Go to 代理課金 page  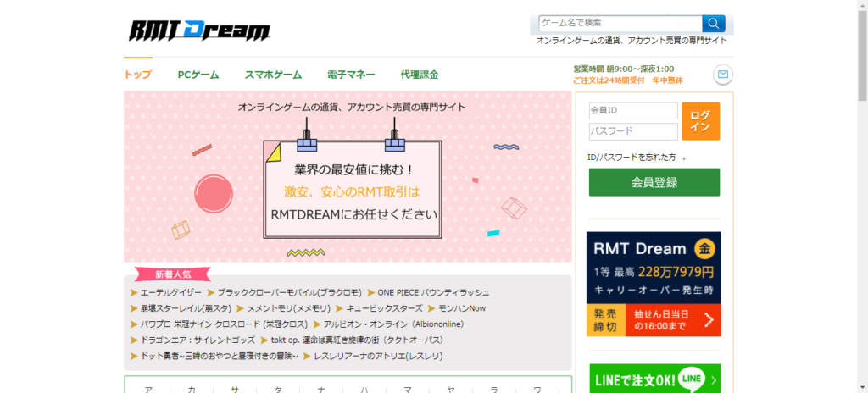click(420, 75)
